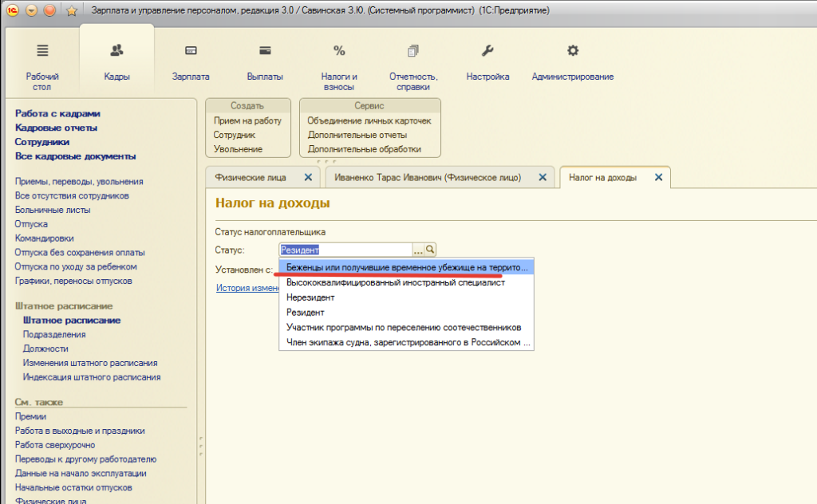Switch to Иваненко Тарас Иванович tab

click(x=428, y=178)
